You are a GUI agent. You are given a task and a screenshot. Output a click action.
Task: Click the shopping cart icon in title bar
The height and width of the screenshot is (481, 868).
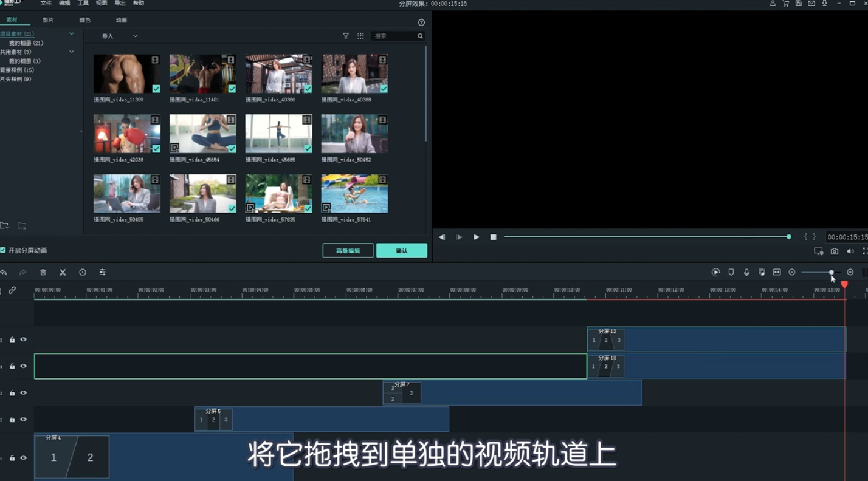pyautogui.click(x=786, y=3)
